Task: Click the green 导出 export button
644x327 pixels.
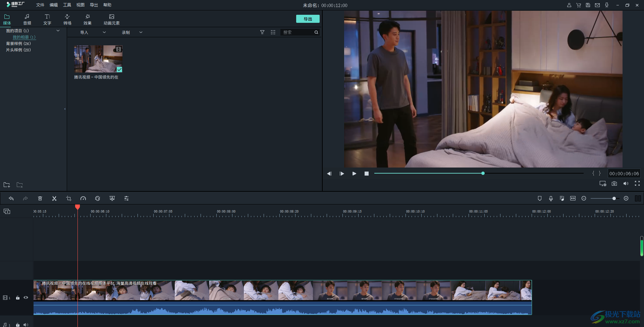Action: pyautogui.click(x=308, y=19)
